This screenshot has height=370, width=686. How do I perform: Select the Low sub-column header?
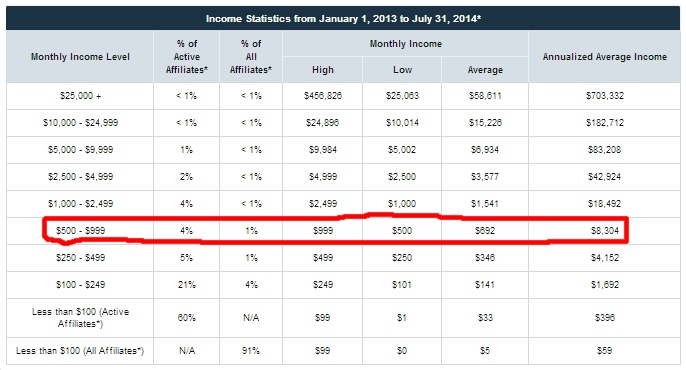point(402,70)
